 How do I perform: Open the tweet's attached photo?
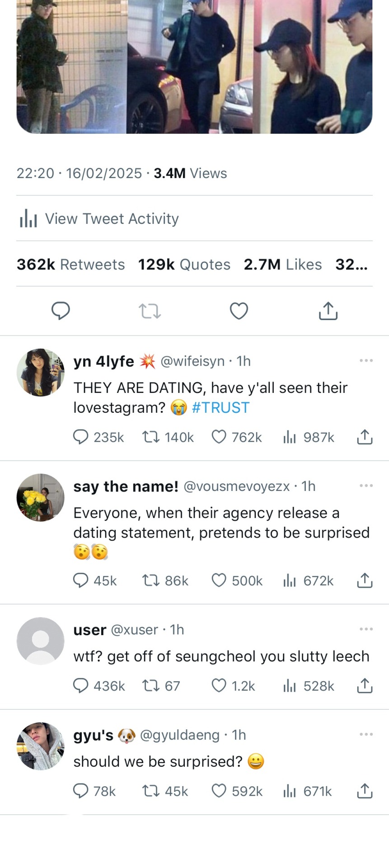coord(194,66)
